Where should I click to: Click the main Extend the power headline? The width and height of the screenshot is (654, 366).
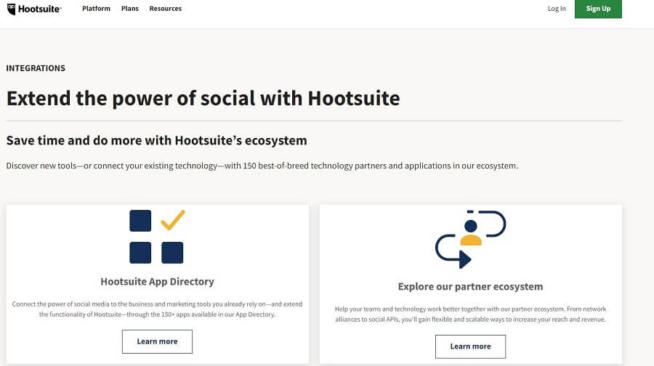[203, 98]
